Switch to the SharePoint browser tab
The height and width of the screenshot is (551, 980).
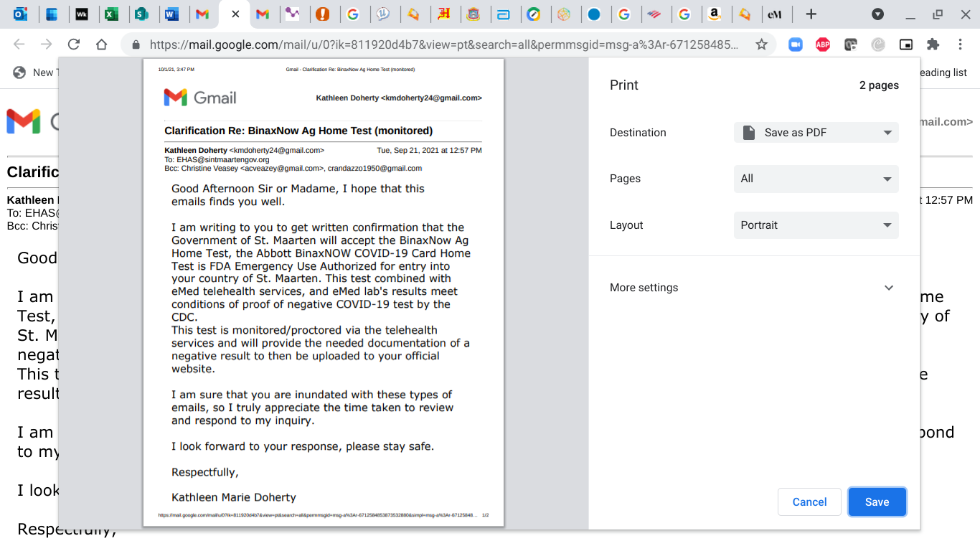141,14
